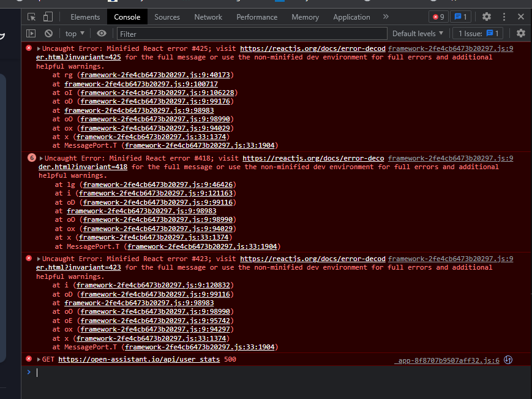Screen dimensions: 532x399
Task: Expand the GET user_stats 500 entry arrow
Action: pos(39,359)
